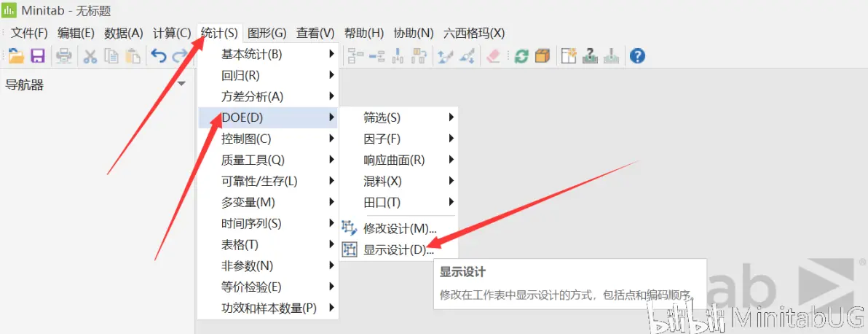This screenshot has width=868, height=334.
Task: Click the Paste clipboard icon
Action: point(133,56)
